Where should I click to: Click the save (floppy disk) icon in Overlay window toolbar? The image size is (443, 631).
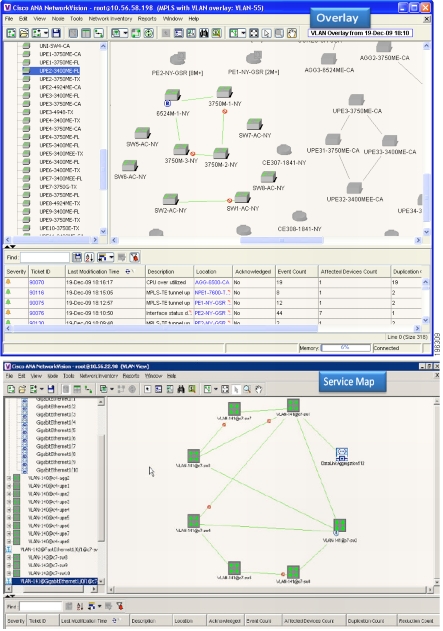click(56, 33)
